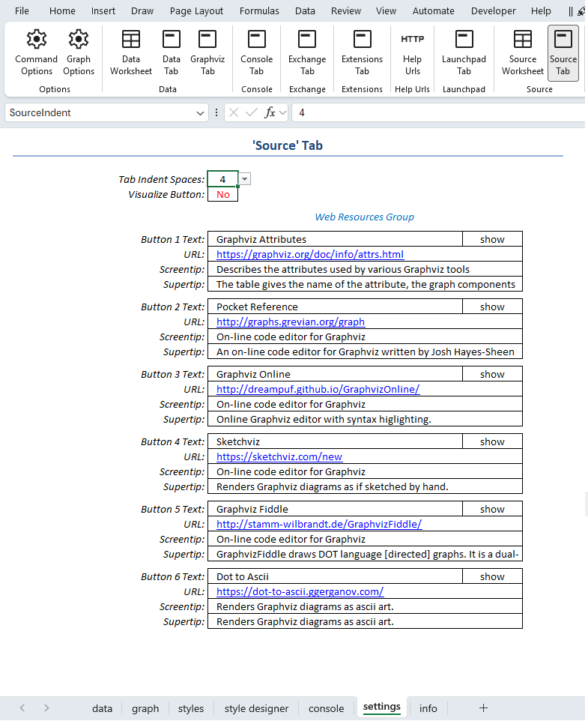
Task: Open the File menu
Action: [x=22, y=10]
